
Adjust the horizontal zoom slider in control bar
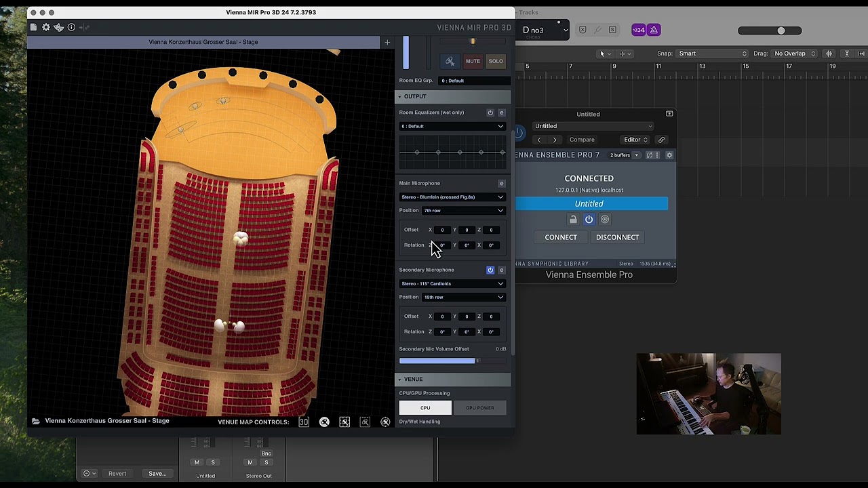(x=770, y=30)
